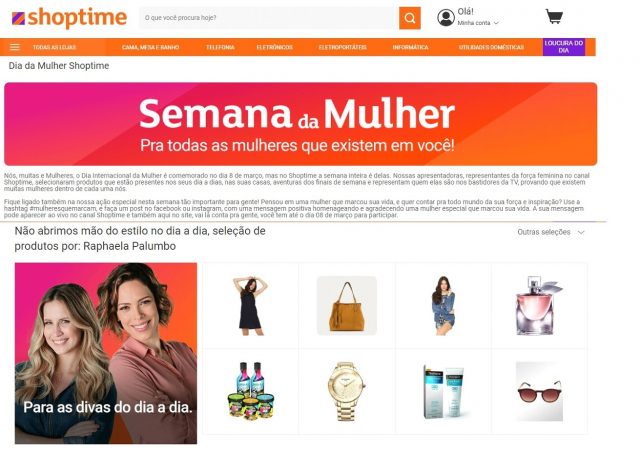
Task: Click the Loucura do Dia button
Action: click(564, 47)
